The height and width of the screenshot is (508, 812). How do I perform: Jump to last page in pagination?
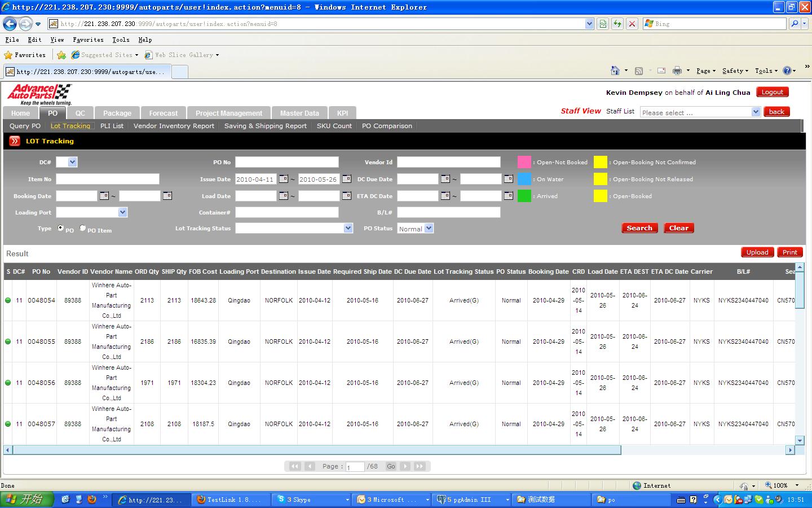click(x=420, y=466)
